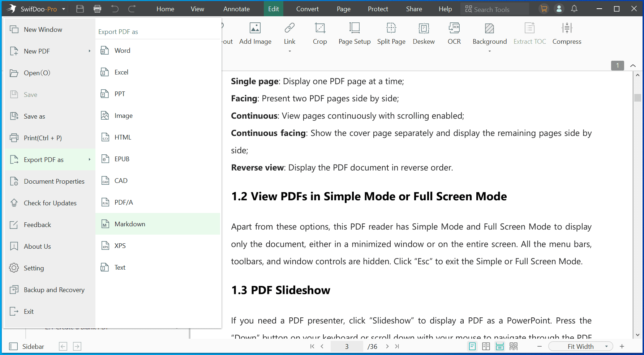
Task: Choose Check for Updates
Action: point(50,203)
